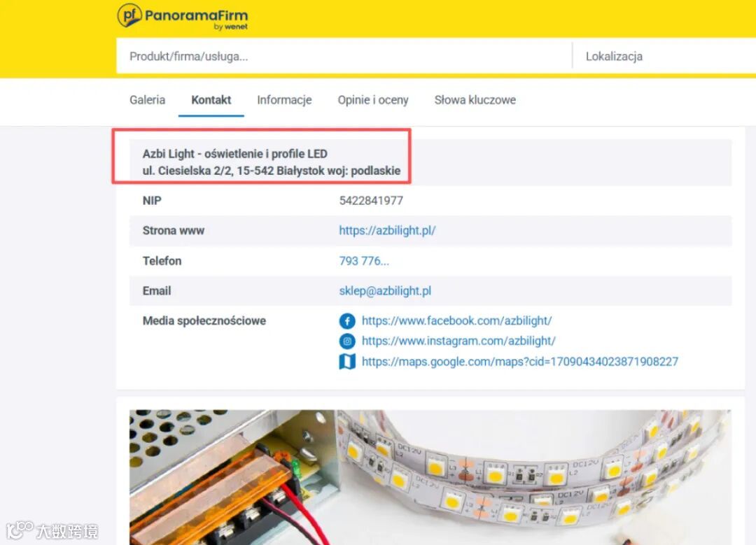
Task: Open the maps.google.com location link
Action: pos(519,362)
